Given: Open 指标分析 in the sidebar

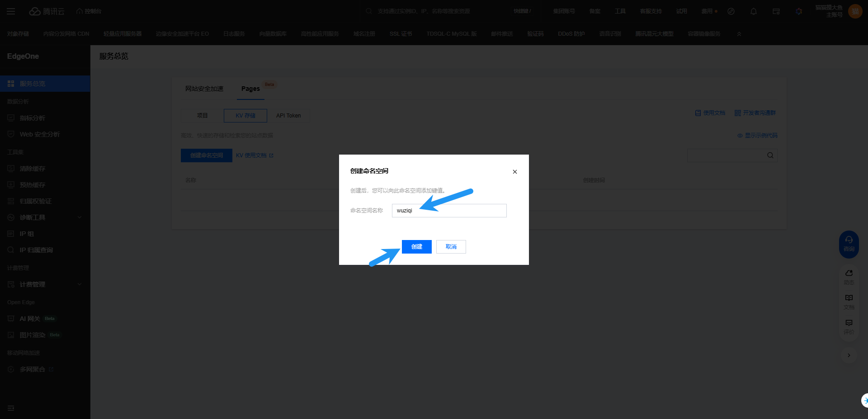Looking at the screenshot, I should [32, 118].
